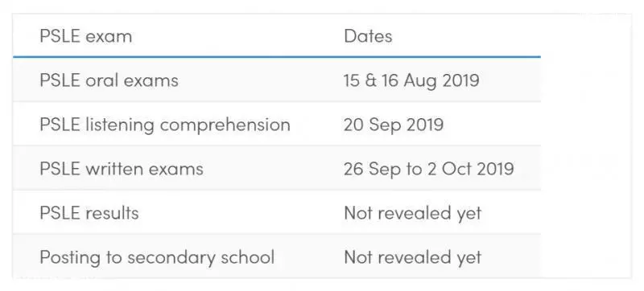Select the PSLE oral exams cell
This screenshot has width=644, height=291.
tap(109, 80)
